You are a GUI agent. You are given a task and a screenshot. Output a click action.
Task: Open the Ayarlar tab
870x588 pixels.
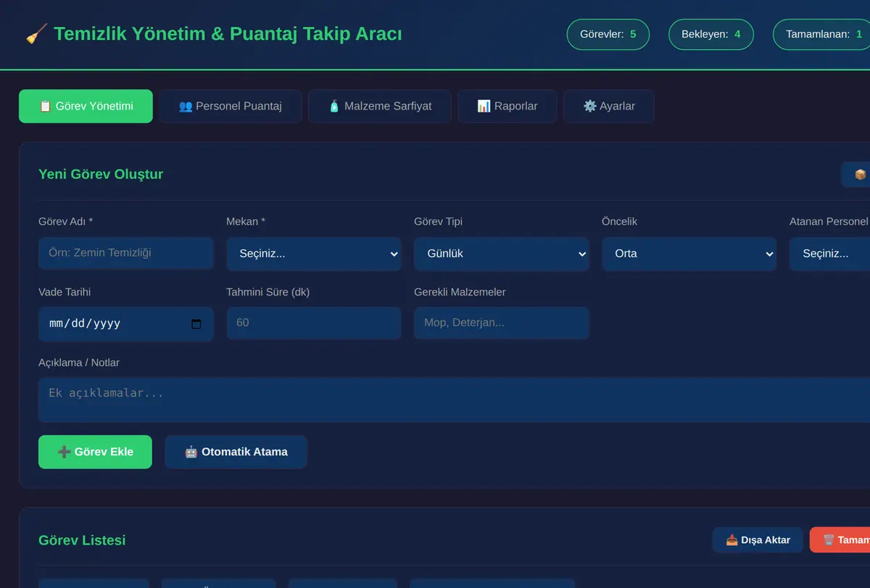tap(609, 106)
